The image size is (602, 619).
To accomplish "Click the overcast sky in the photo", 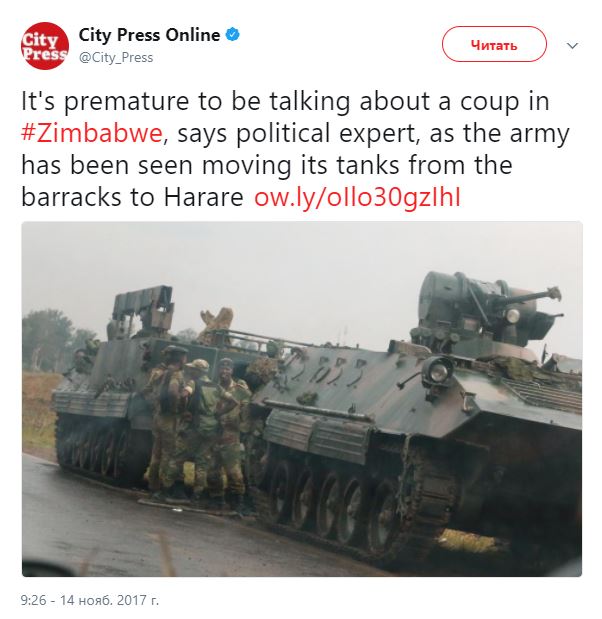I will point(276,268).
